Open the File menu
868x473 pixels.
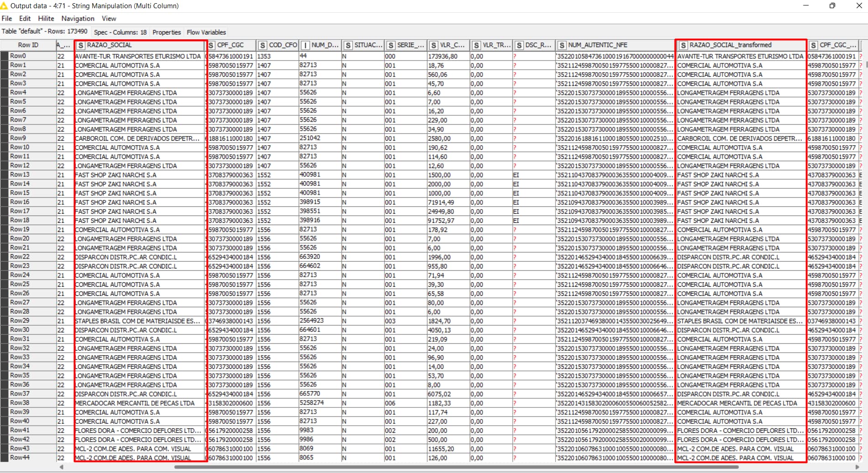point(7,19)
